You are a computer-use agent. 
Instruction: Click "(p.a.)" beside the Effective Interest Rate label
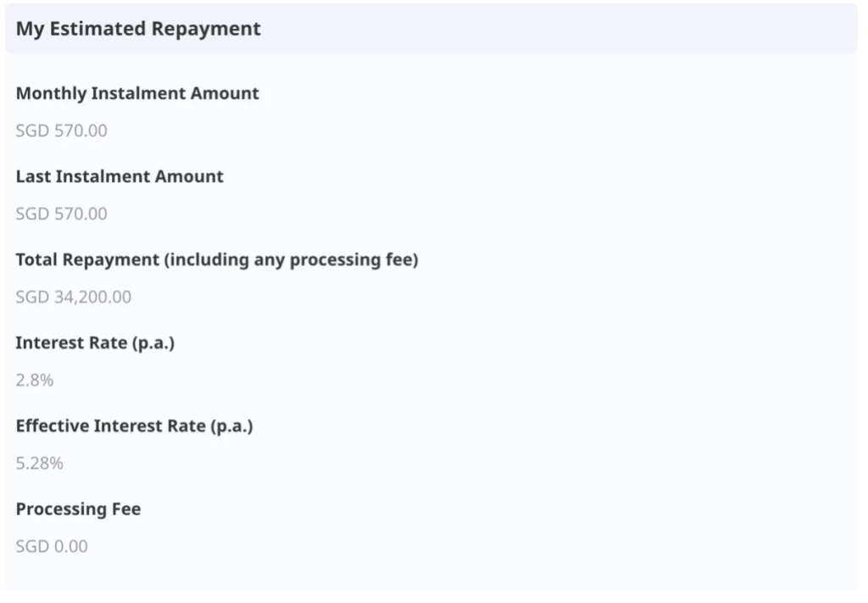(x=231, y=426)
